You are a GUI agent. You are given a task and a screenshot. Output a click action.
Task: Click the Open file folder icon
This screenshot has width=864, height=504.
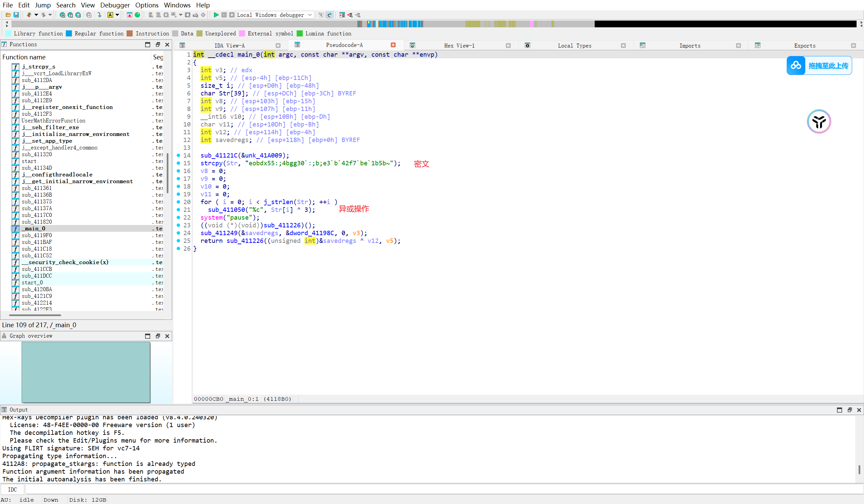[8, 15]
